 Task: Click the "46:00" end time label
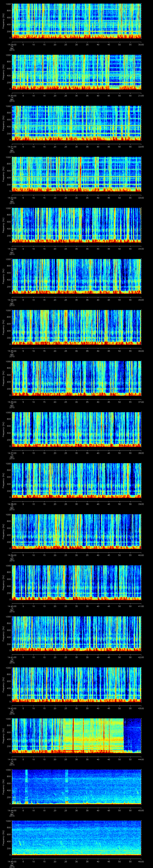[x=141, y=862]
